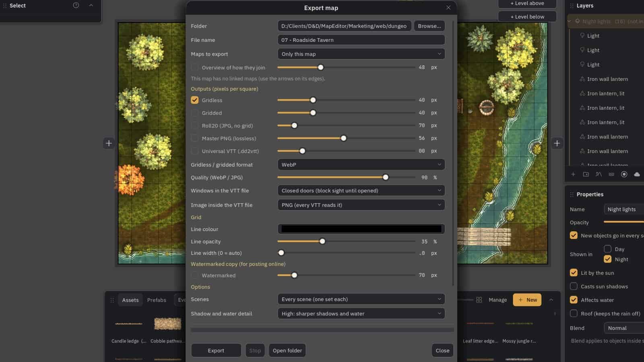Open Shadow and water detail dropdown
The height and width of the screenshot is (362, 644).
(361, 314)
